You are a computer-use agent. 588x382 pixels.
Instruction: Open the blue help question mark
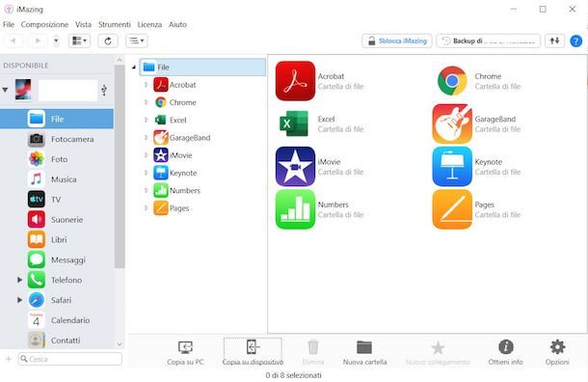[x=576, y=41]
